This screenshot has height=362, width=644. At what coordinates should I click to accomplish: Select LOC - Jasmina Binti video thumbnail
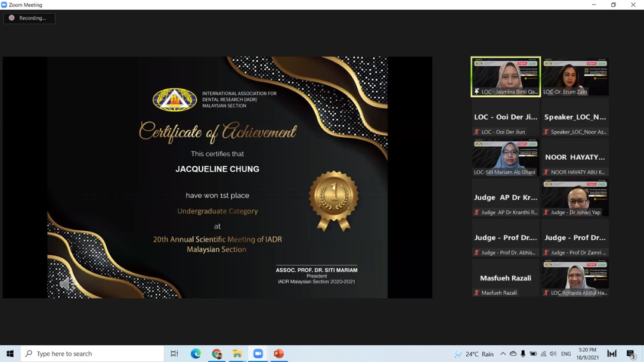(x=506, y=77)
